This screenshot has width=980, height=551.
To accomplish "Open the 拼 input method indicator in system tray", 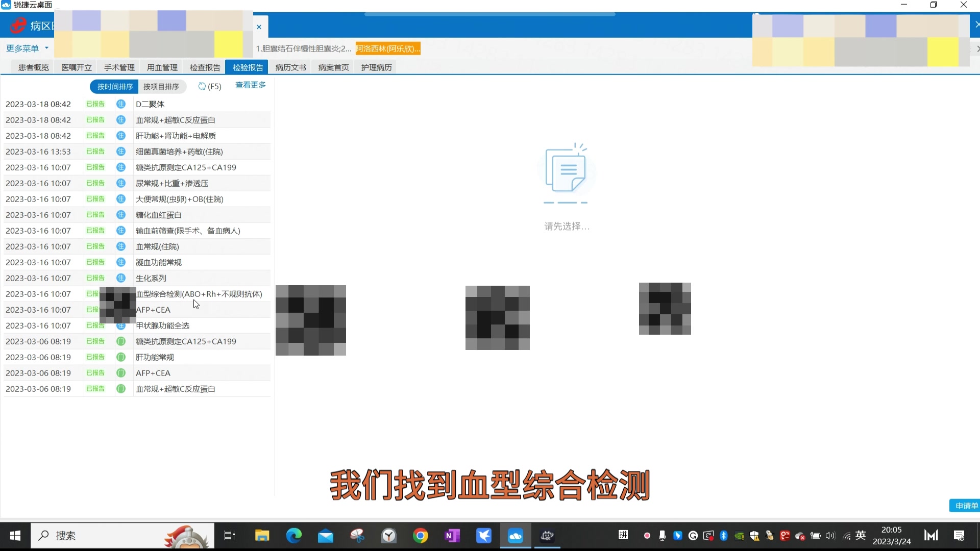I will (623, 535).
